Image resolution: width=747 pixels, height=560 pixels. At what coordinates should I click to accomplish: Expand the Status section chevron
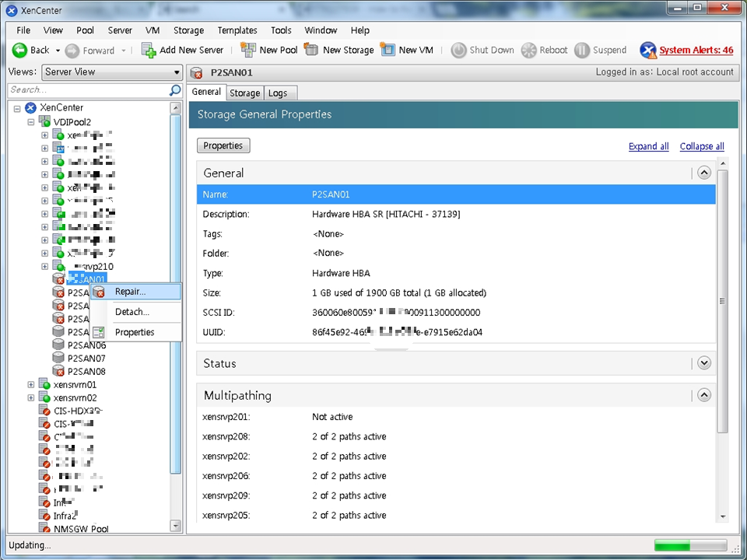tap(704, 363)
